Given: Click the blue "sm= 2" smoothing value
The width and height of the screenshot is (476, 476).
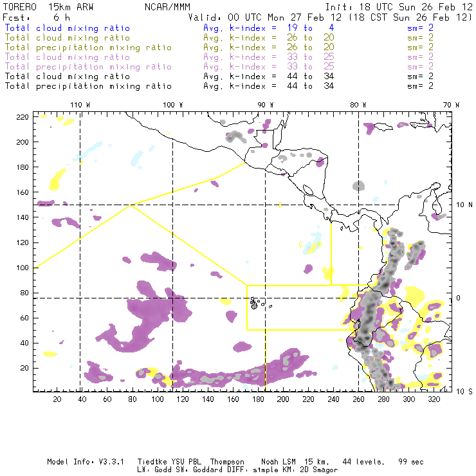Looking at the screenshot, I should [421, 28].
